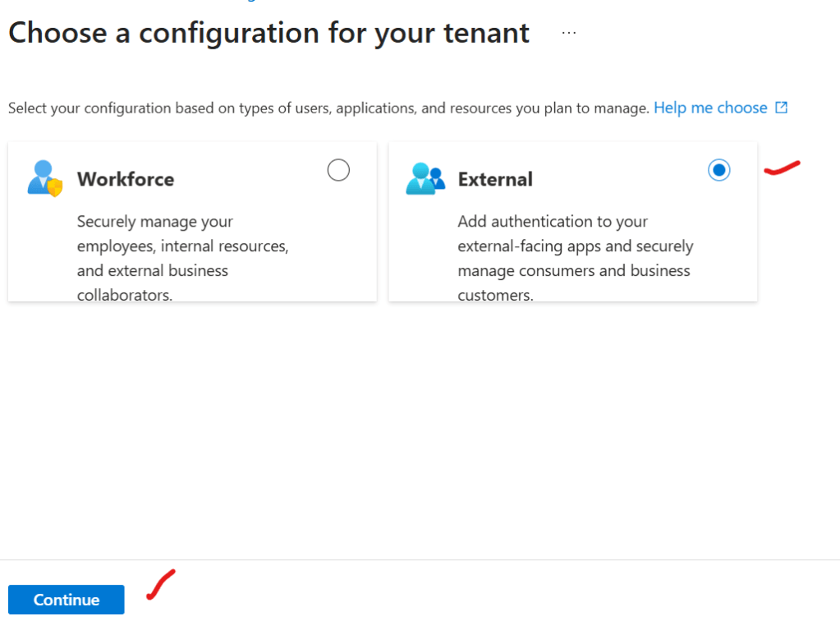Viewport: 840px width, 630px height.
Task: Click the external-link icon beside Help me choose
Action: 782,108
